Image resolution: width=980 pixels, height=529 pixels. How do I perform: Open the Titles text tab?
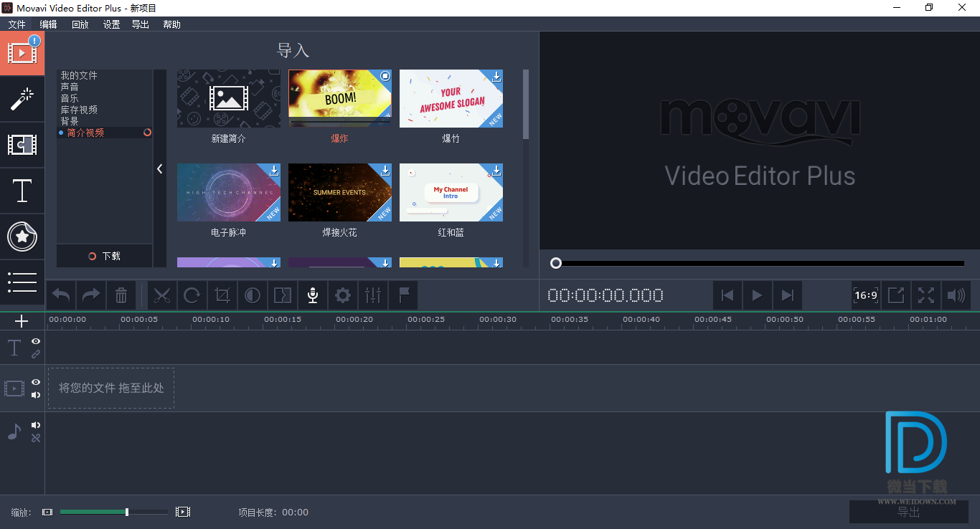22,191
